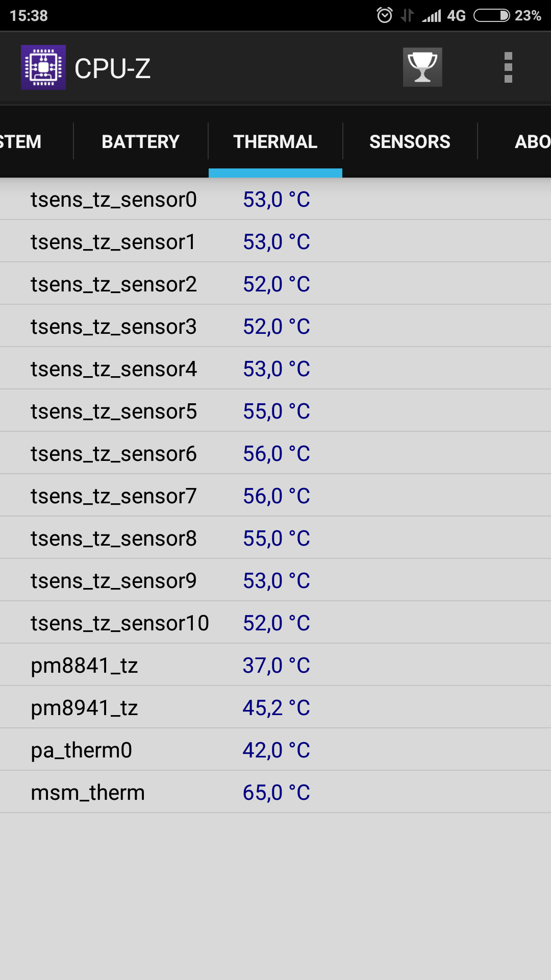Open the trophy benchmark icon
The width and height of the screenshot is (551, 980).
click(422, 67)
